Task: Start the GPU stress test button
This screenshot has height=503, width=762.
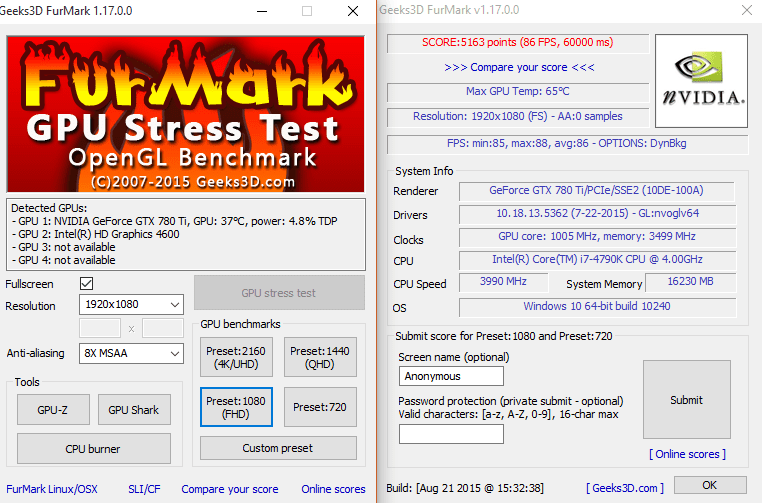Action: click(279, 293)
